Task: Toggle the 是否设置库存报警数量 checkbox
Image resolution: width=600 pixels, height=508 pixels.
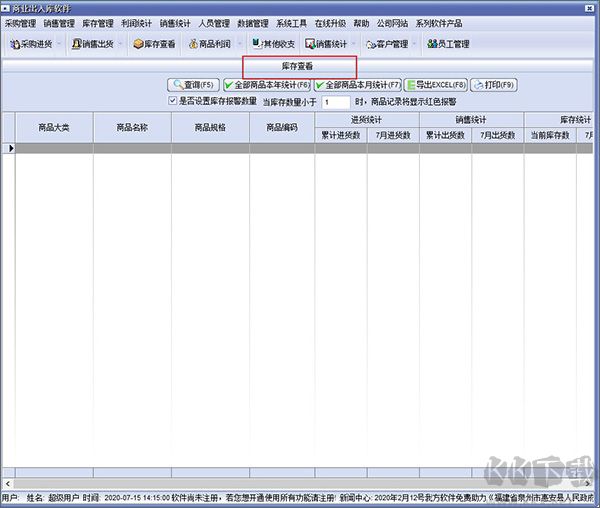Action: point(173,101)
